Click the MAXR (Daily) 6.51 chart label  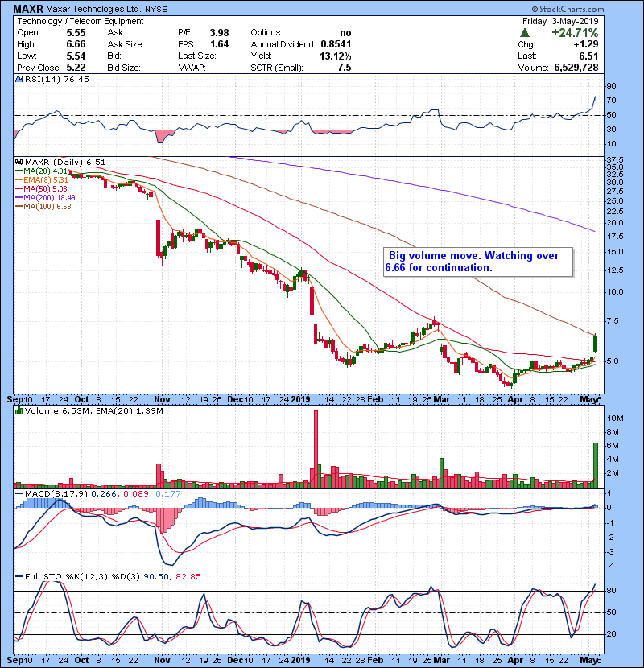point(65,163)
